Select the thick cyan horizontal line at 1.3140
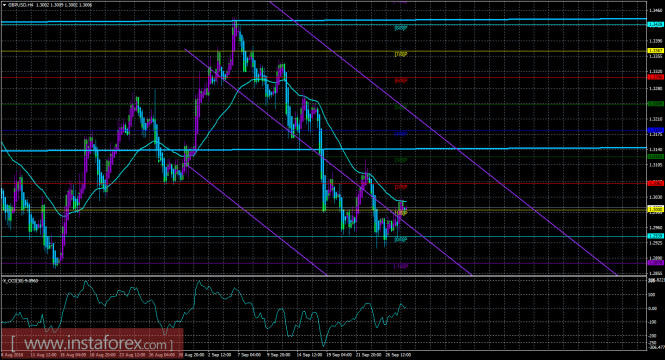 click(323, 149)
